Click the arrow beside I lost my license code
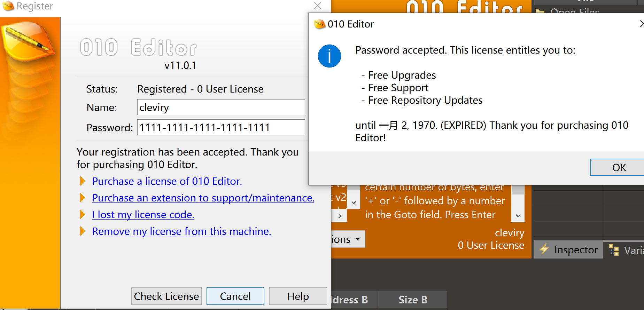The height and width of the screenshot is (310, 644). [83, 214]
